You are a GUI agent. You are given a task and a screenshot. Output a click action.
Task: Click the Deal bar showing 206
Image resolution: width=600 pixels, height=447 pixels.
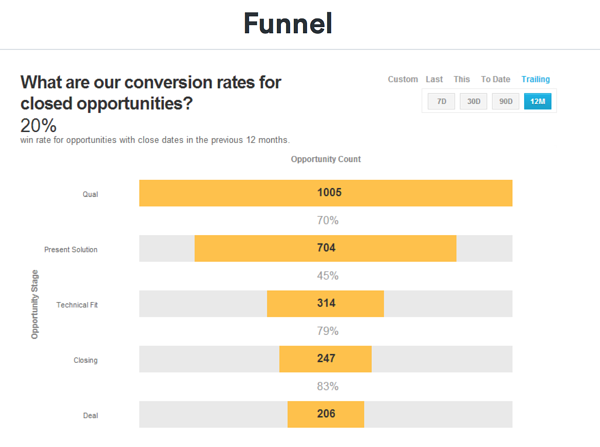tap(326, 415)
